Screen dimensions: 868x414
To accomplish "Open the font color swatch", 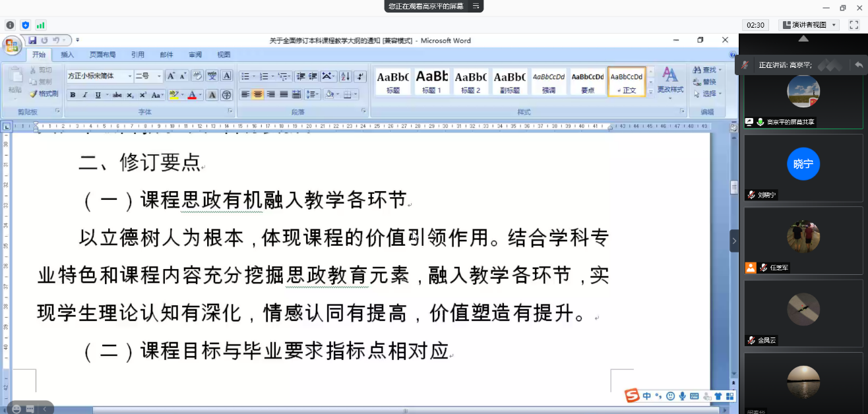I will point(191,94).
